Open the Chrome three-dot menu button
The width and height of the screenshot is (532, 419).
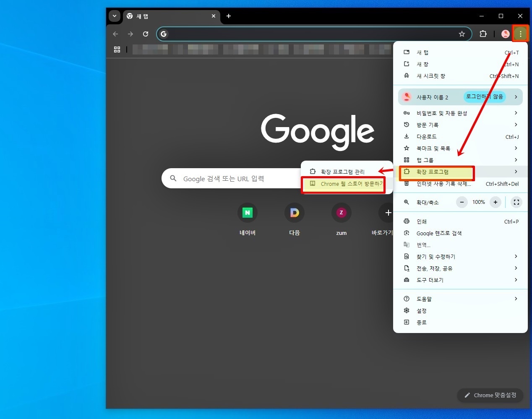[520, 34]
